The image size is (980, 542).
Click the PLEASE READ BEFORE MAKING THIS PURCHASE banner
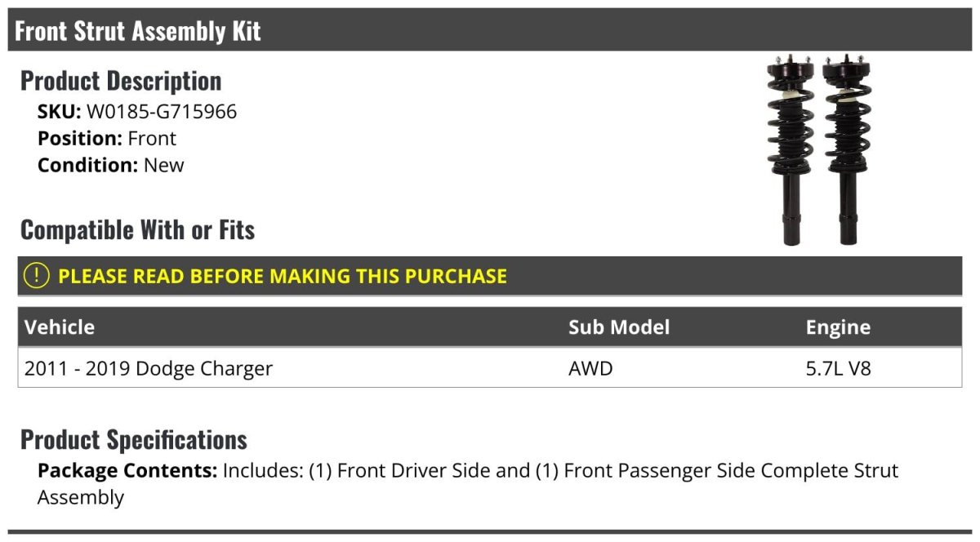(x=283, y=276)
